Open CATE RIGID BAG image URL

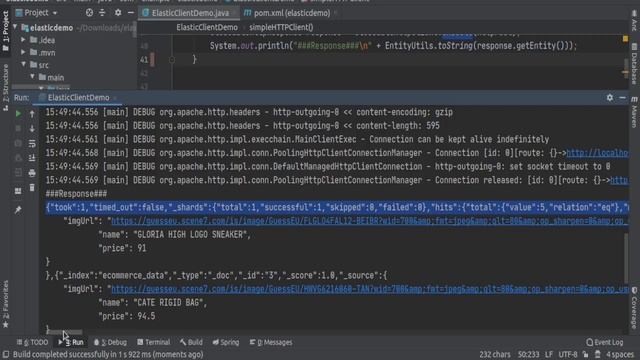369,289
